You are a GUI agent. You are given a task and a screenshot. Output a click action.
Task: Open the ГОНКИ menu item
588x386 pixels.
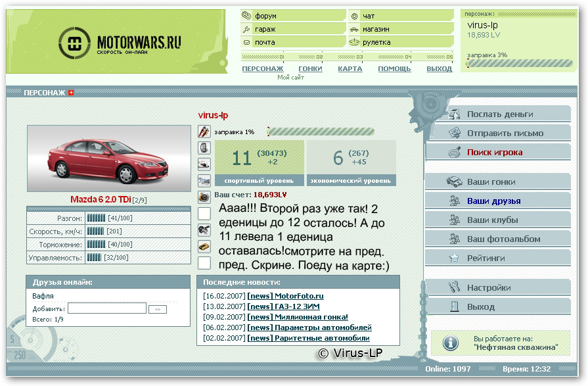click(310, 68)
